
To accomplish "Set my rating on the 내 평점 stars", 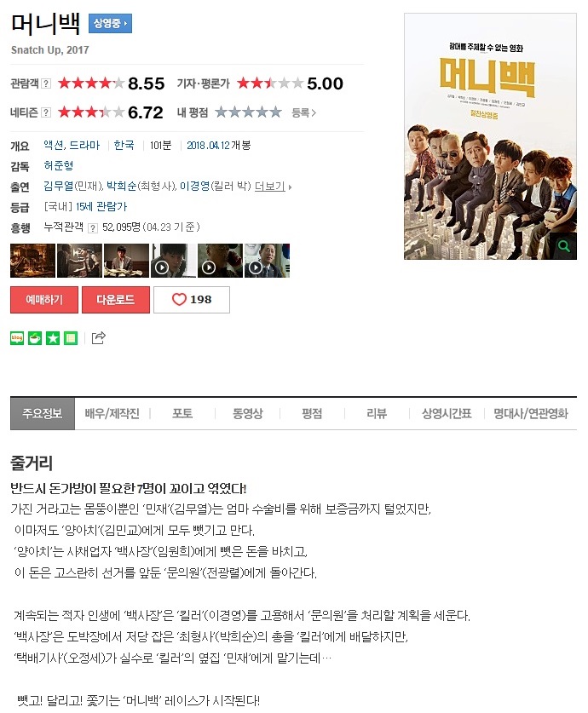I will (248, 112).
